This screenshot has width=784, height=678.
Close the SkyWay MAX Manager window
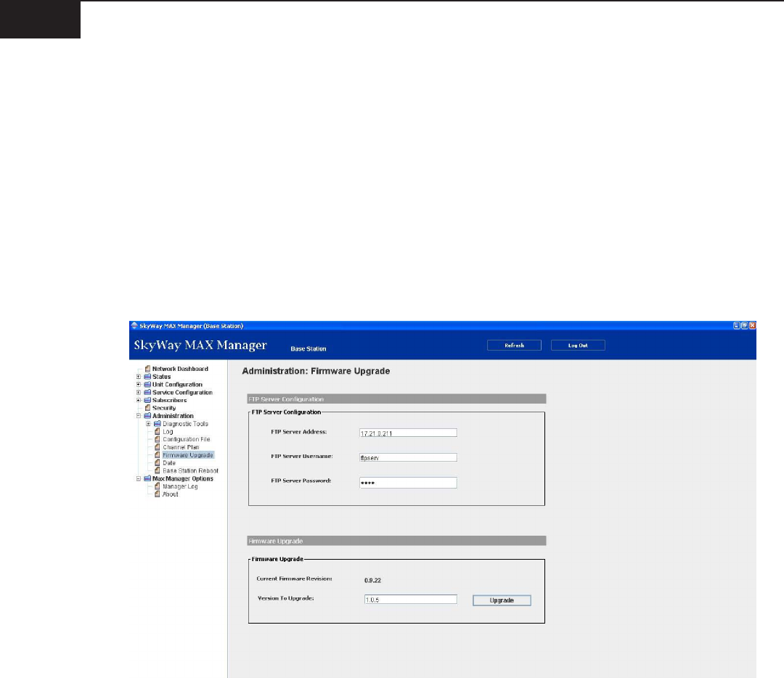pos(753,325)
